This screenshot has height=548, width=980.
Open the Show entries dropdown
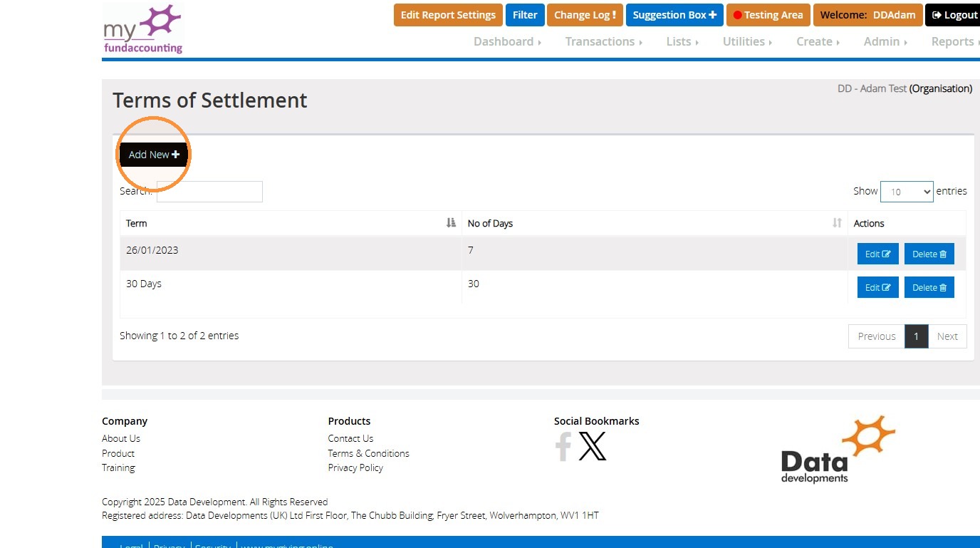(907, 192)
